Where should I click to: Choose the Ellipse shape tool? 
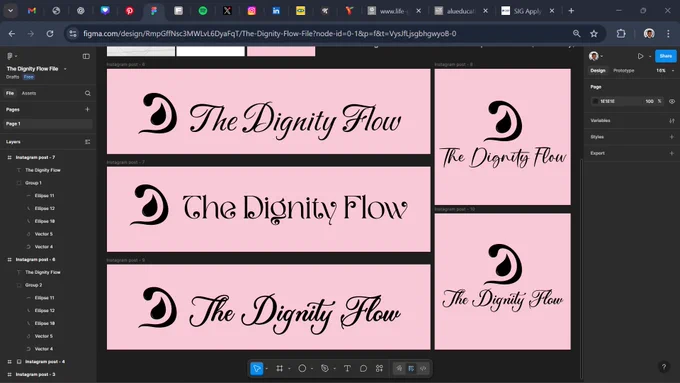coord(302,369)
